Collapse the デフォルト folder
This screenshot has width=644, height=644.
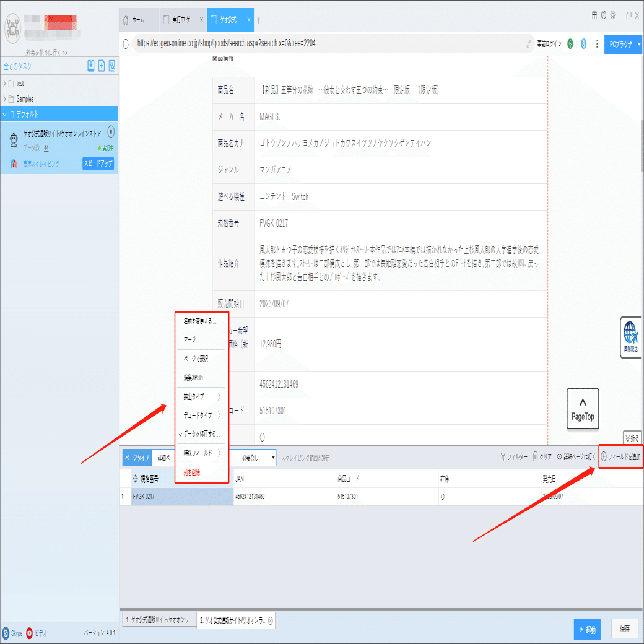(x=4, y=114)
